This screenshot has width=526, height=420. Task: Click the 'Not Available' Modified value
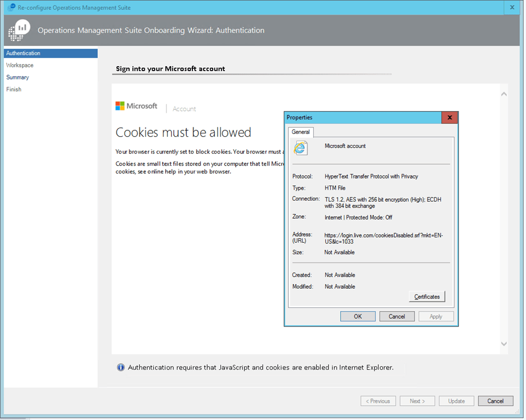pyautogui.click(x=340, y=287)
